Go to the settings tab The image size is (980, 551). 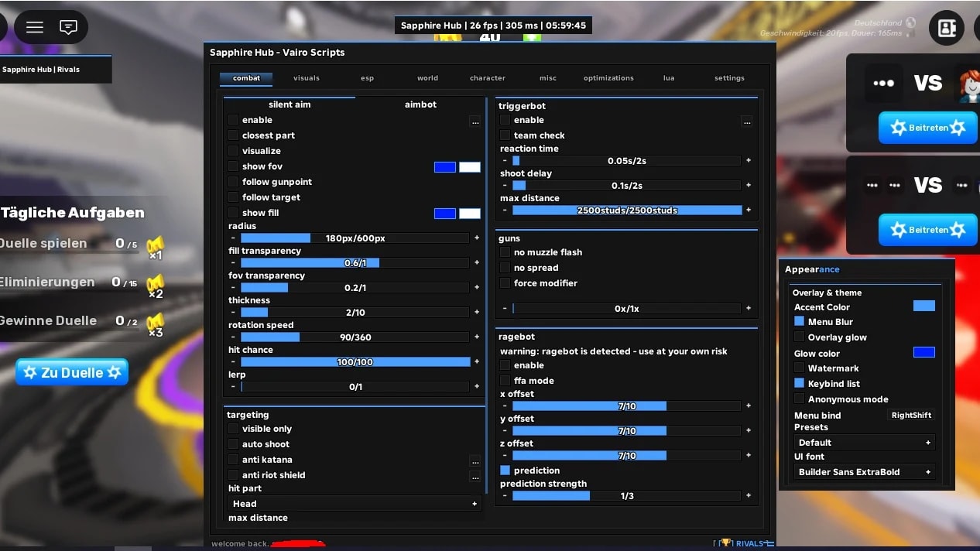tap(729, 78)
